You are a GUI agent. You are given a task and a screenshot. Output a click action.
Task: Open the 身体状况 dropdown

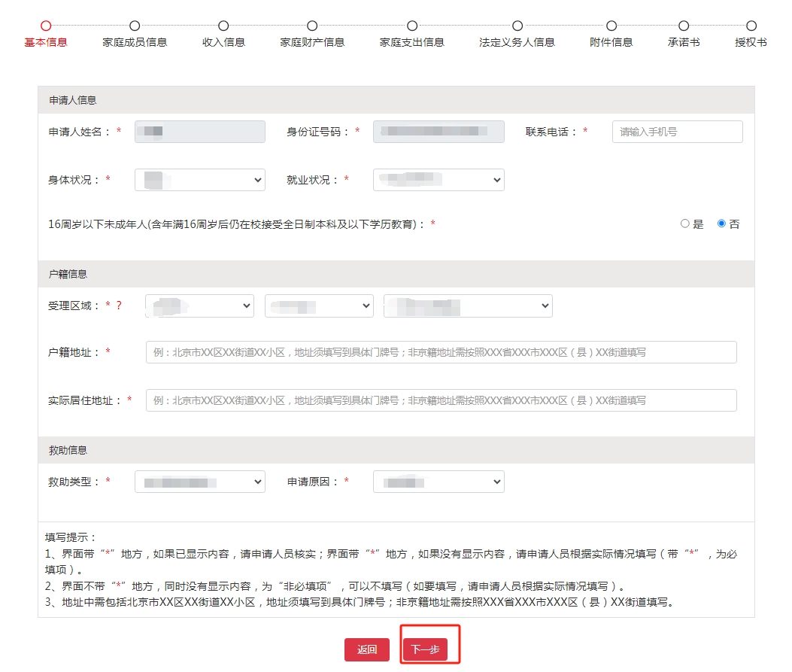[x=199, y=179]
